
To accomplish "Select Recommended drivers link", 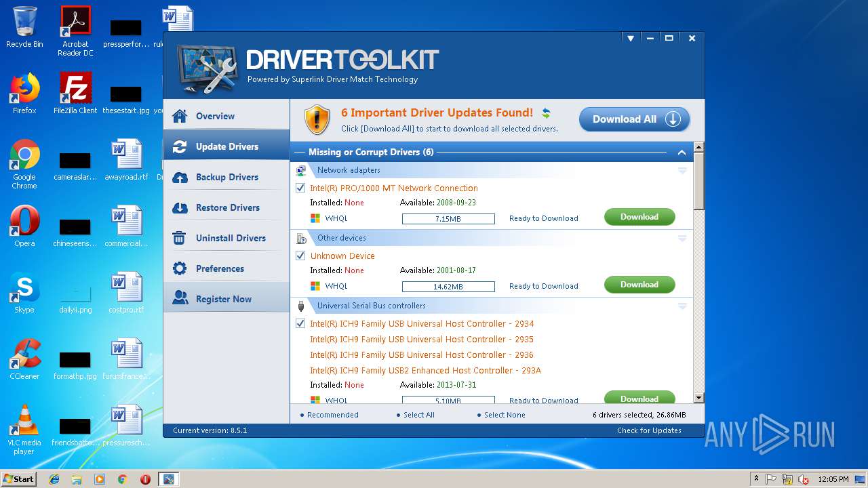I will point(333,415).
